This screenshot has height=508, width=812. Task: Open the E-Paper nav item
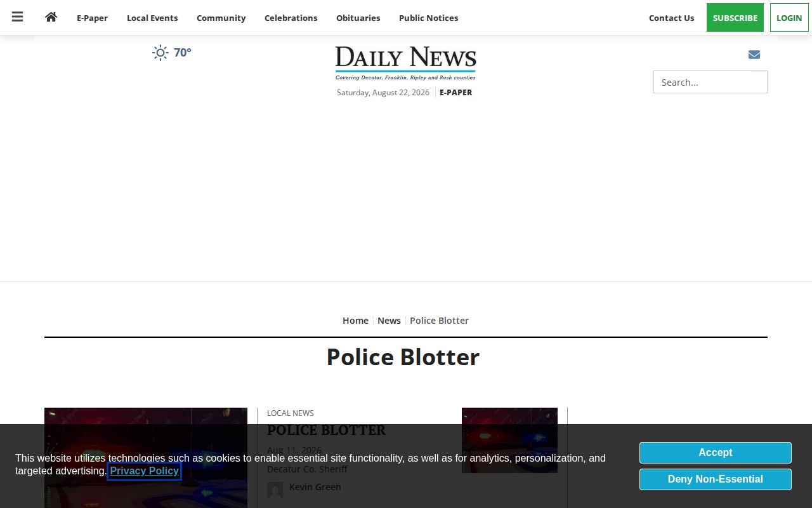(92, 18)
